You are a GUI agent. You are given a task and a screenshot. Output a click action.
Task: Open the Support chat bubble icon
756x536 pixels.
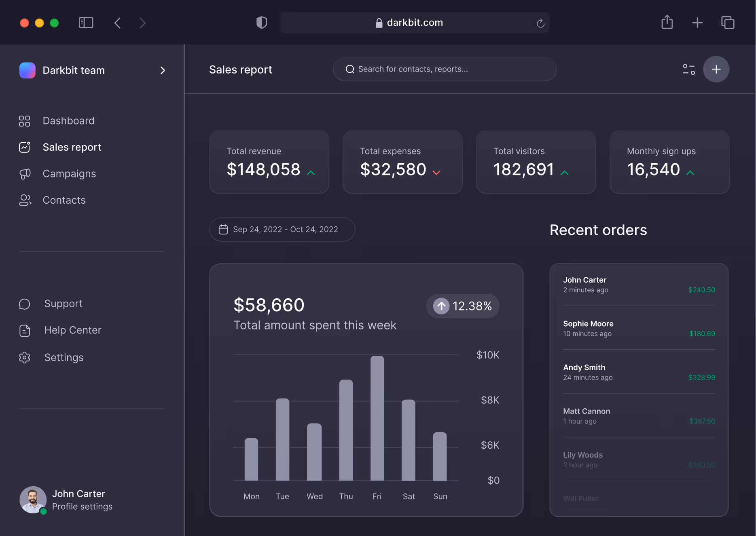coord(25,304)
